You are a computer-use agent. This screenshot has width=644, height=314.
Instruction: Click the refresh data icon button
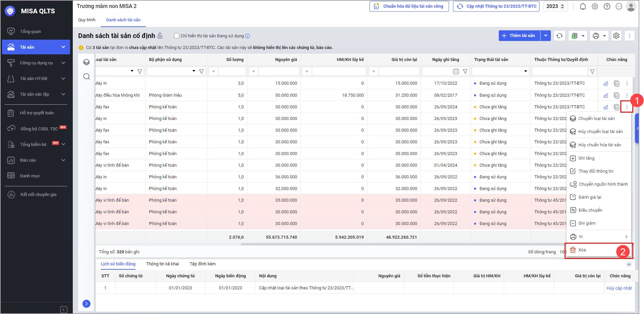(x=560, y=36)
